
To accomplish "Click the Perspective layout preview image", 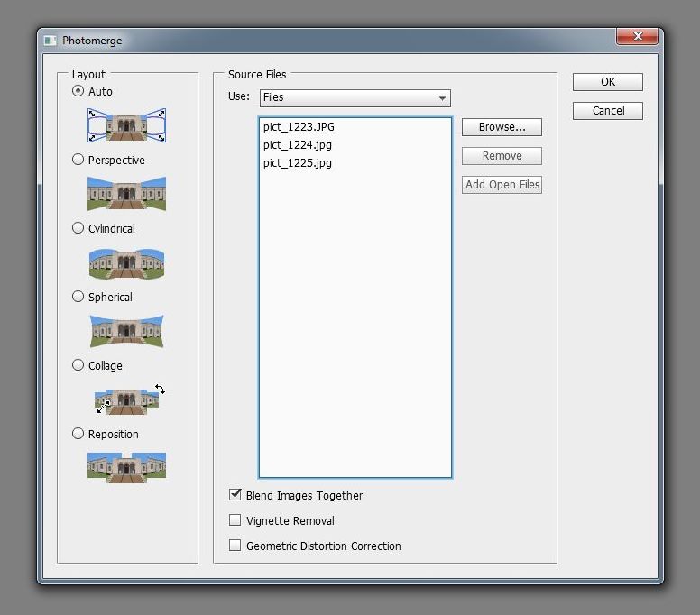I will 127,194.
